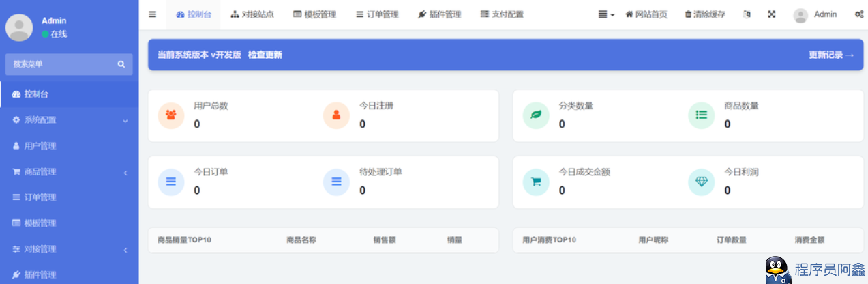The width and height of the screenshot is (868, 284).
Task: Click the 今日注册 person icon
Action: tap(336, 115)
